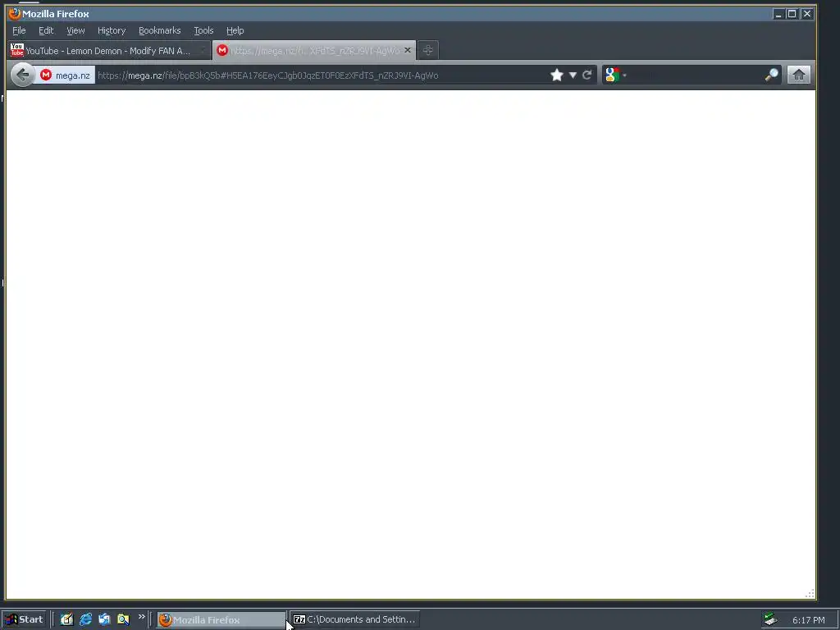Image resolution: width=840 pixels, height=630 pixels.
Task: Click the mega.nz site identity badge
Action: [66, 75]
